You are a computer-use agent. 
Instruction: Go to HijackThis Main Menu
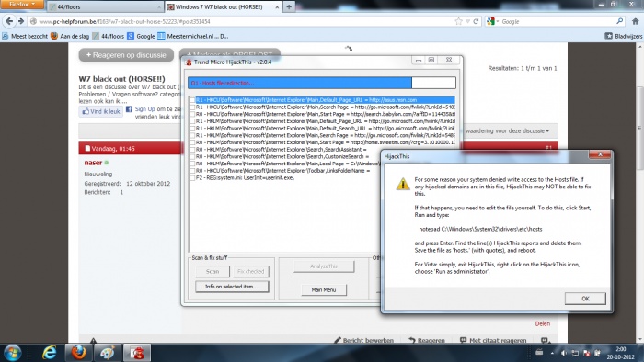324,289
